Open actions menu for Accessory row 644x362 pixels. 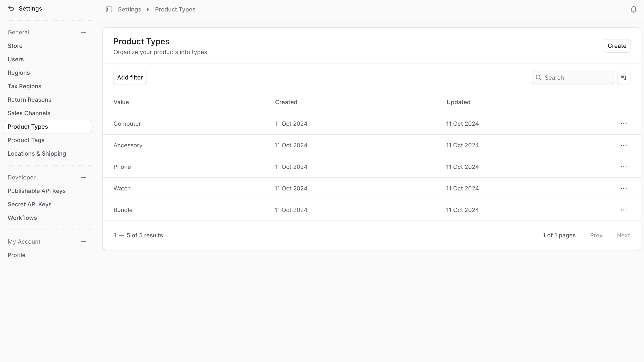[x=624, y=145]
